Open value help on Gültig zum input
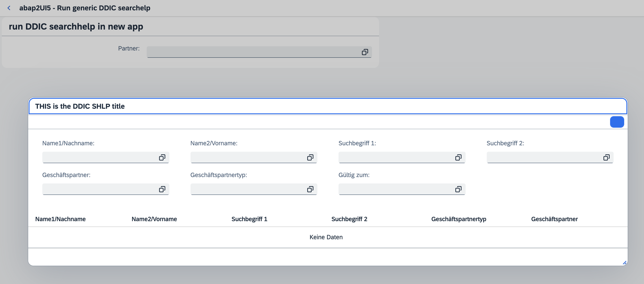This screenshot has width=644, height=284. (459, 189)
